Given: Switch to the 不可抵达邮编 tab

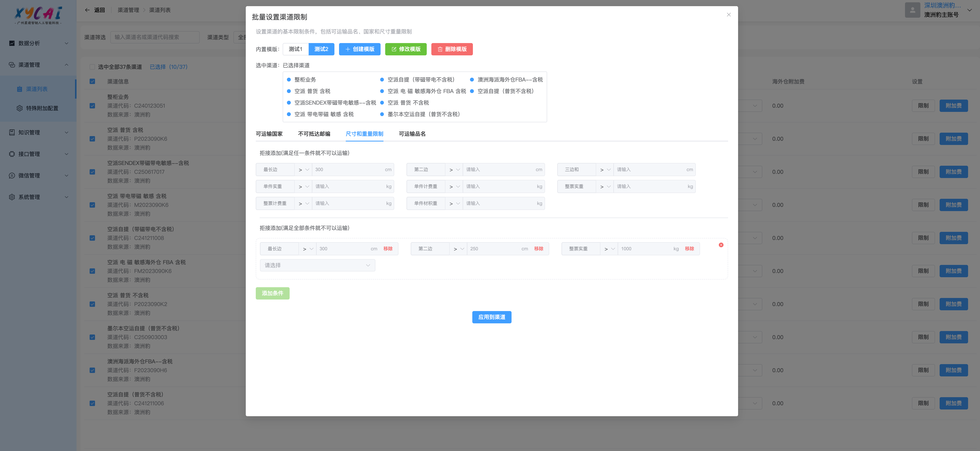Looking at the screenshot, I should (x=314, y=134).
